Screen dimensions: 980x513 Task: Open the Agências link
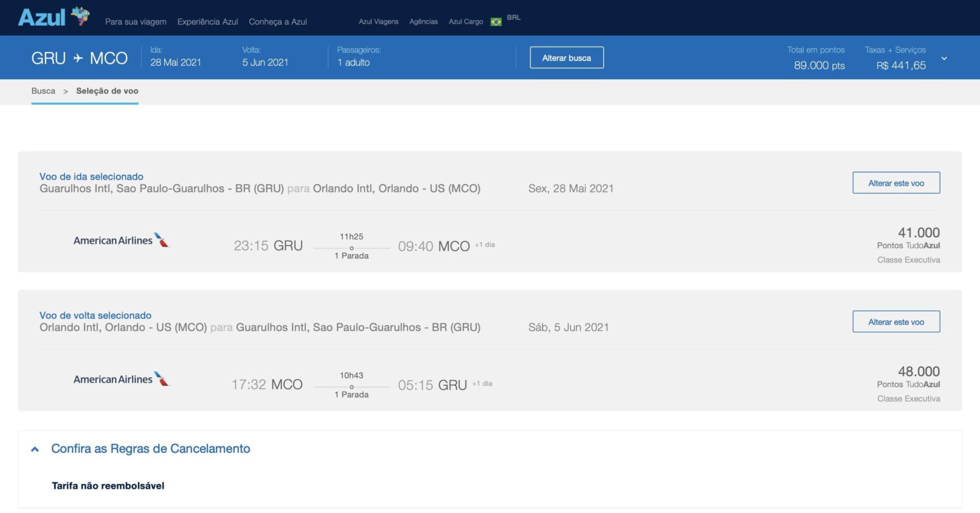coord(424,21)
